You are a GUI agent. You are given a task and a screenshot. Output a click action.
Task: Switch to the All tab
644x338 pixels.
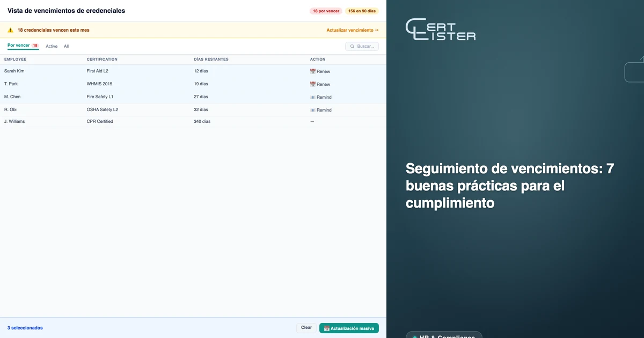click(67, 46)
